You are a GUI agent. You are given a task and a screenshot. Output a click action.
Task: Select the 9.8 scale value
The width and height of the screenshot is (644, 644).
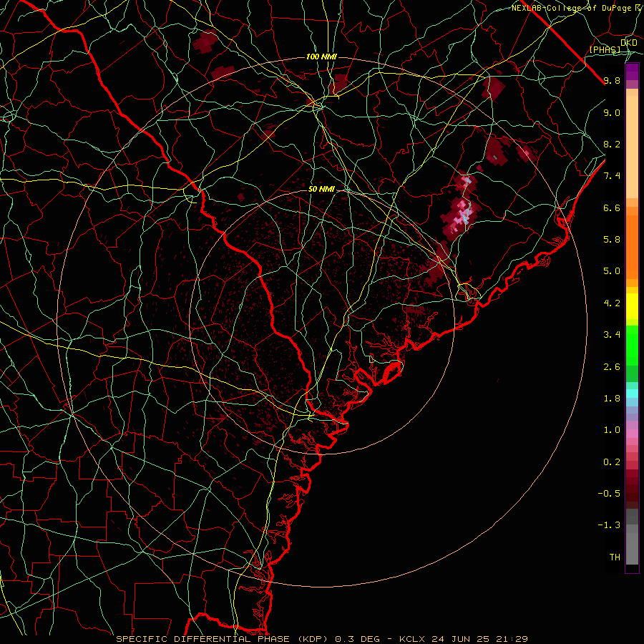click(612, 80)
